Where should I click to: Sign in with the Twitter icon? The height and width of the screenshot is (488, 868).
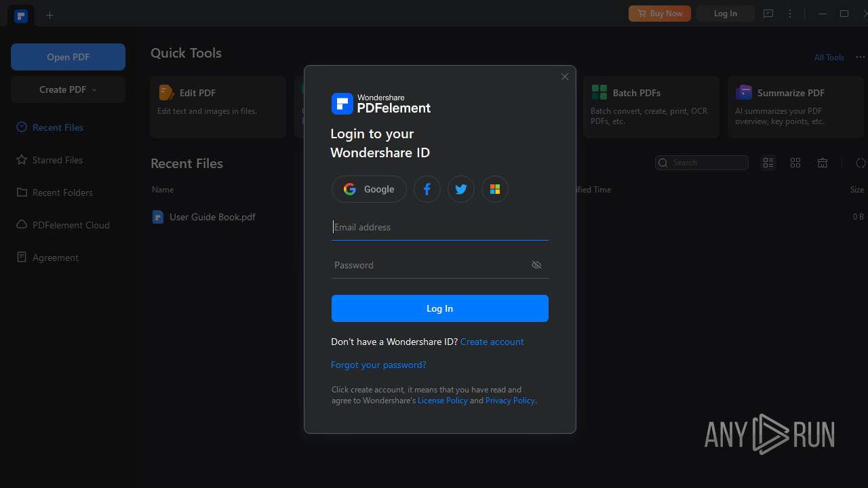(461, 189)
